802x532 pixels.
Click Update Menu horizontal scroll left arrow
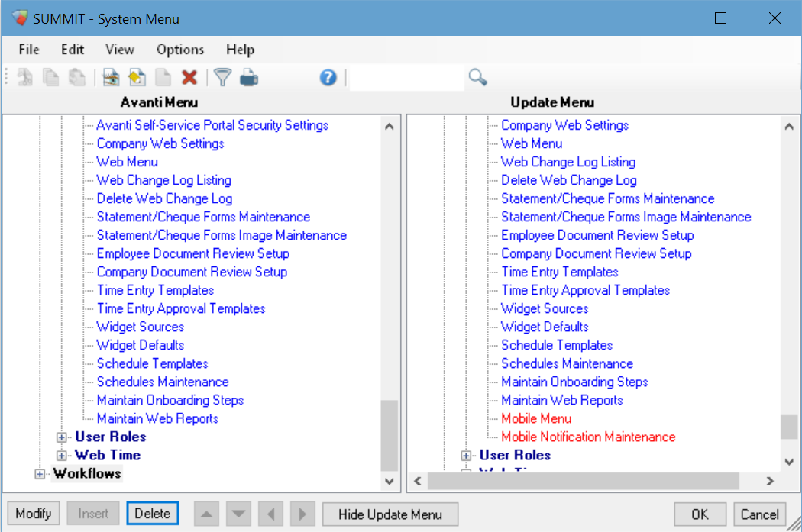click(417, 481)
